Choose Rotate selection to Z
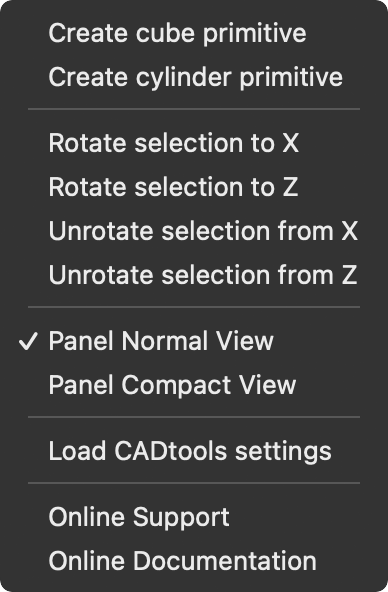Viewport: 388px width, 592px height. point(194,187)
